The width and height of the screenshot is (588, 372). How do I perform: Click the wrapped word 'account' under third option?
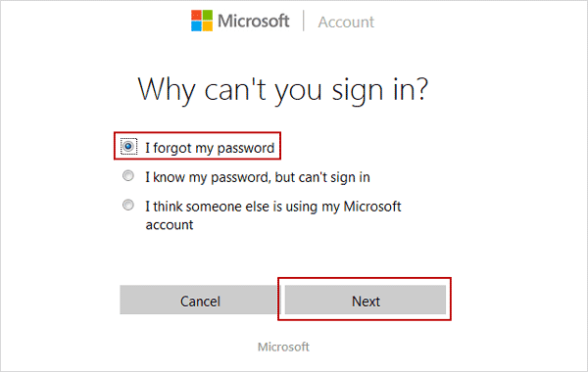(170, 225)
